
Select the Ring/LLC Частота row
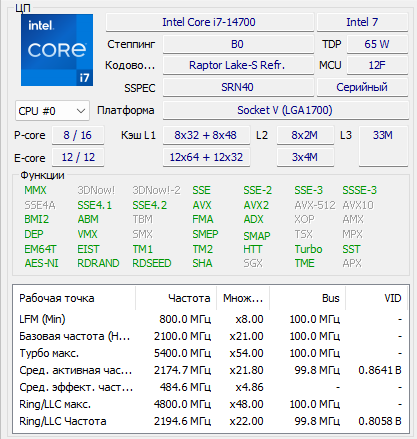[x=211, y=421]
